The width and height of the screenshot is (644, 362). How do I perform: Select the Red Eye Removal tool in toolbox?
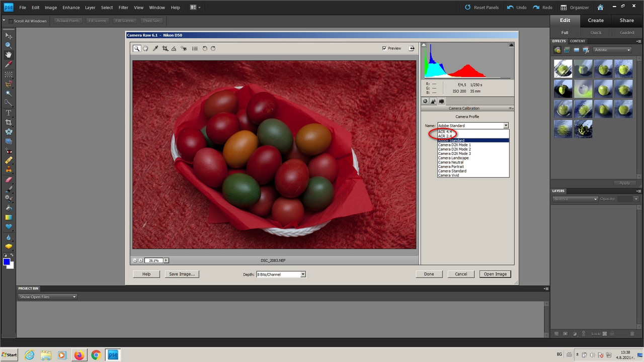[x=9, y=151]
